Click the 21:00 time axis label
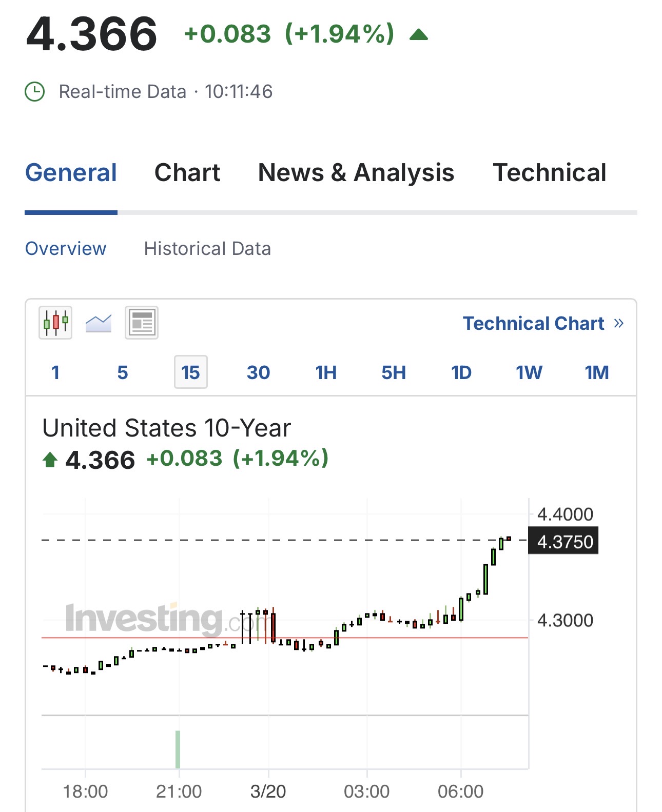This screenshot has width=662, height=812. 179,791
